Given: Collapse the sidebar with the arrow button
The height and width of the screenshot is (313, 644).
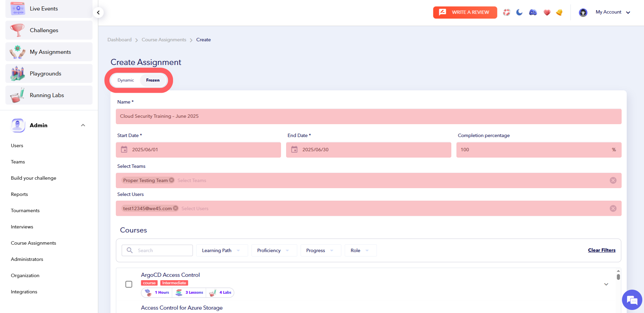Looking at the screenshot, I should point(98,13).
